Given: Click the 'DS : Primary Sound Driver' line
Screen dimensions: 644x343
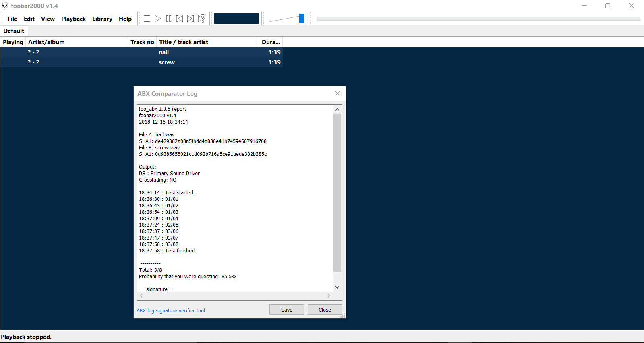Looking at the screenshot, I should click(169, 174).
